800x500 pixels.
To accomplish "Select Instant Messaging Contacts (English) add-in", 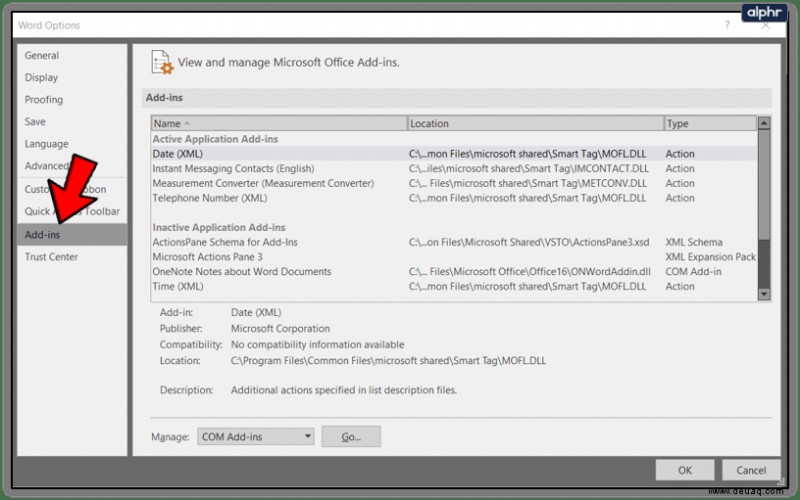I will click(454, 168).
